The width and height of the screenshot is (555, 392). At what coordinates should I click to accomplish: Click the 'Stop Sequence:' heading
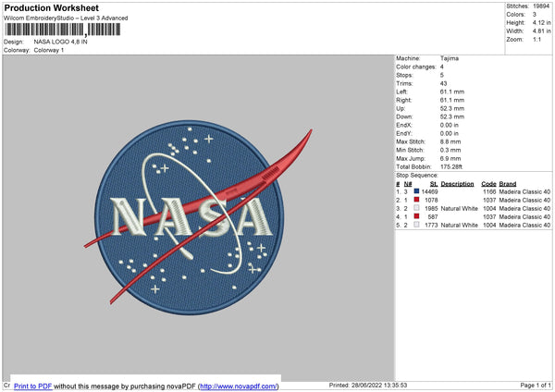(417, 176)
